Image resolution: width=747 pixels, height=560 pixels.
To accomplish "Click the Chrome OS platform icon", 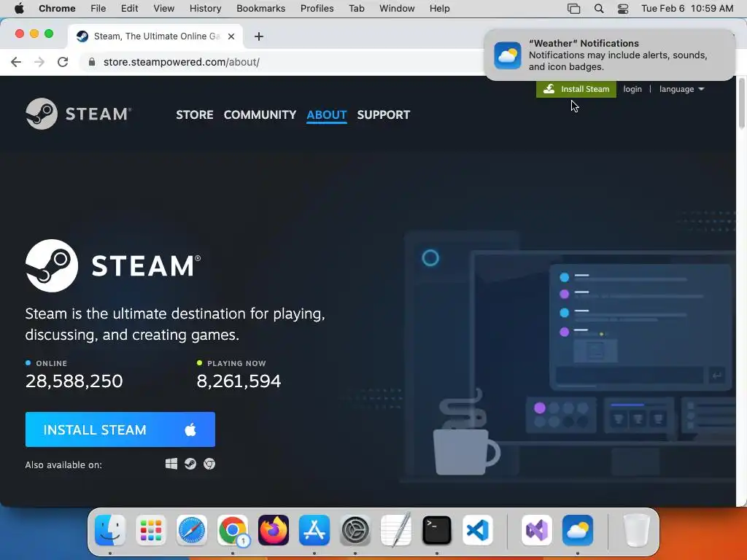I will click(x=209, y=464).
